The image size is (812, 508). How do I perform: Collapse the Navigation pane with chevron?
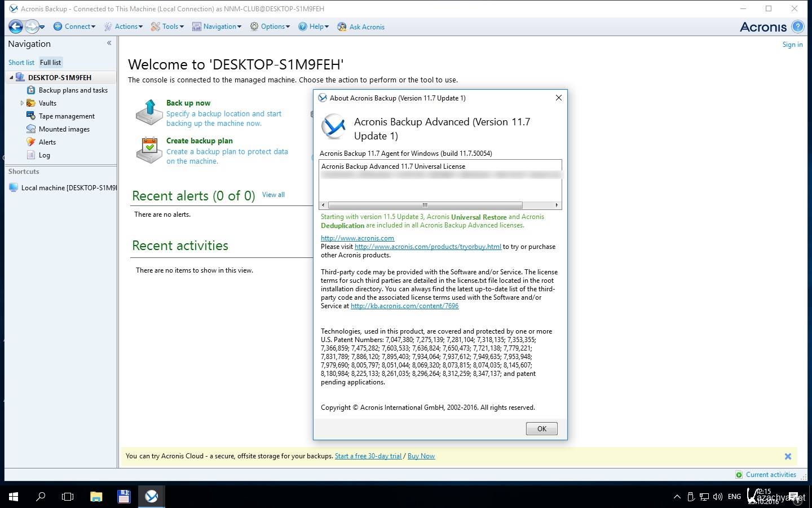(x=109, y=43)
